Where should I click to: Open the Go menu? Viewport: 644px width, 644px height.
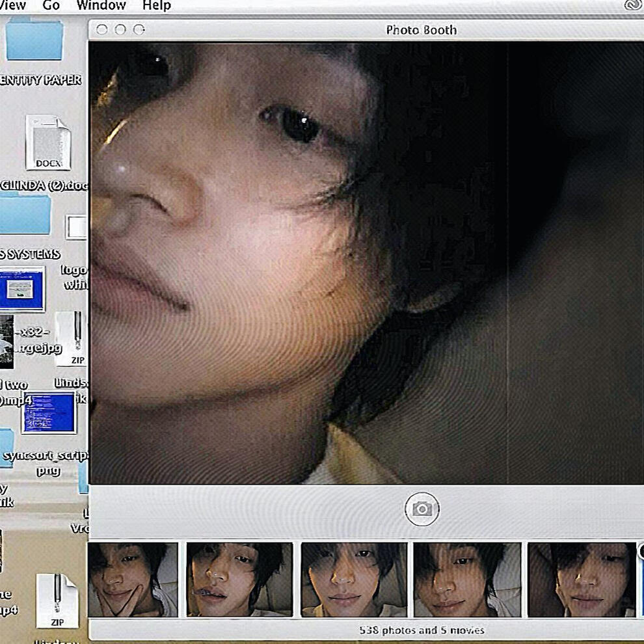click(x=51, y=6)
